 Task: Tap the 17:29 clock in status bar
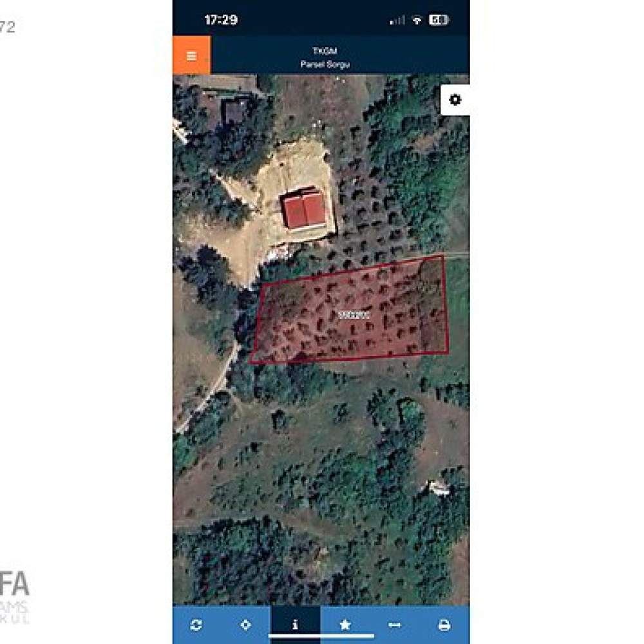221,20
